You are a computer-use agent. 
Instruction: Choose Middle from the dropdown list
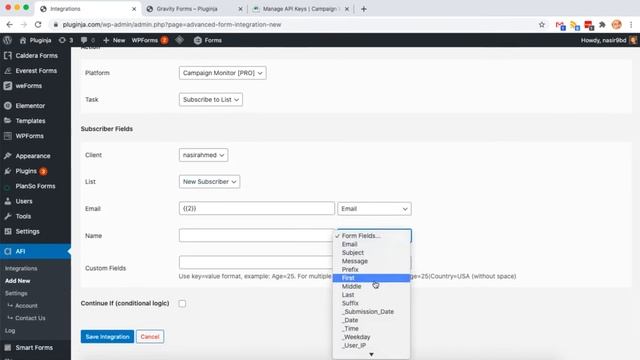coord(371,287)
